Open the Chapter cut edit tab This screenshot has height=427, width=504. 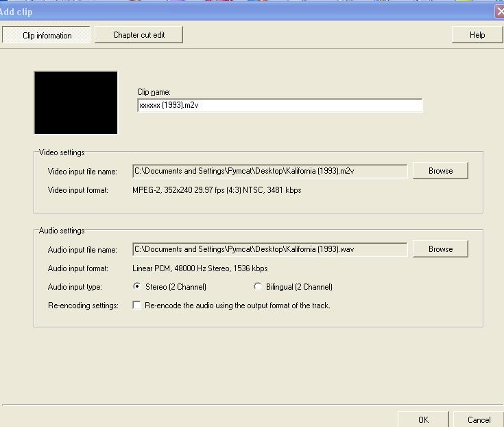[139, 35]
